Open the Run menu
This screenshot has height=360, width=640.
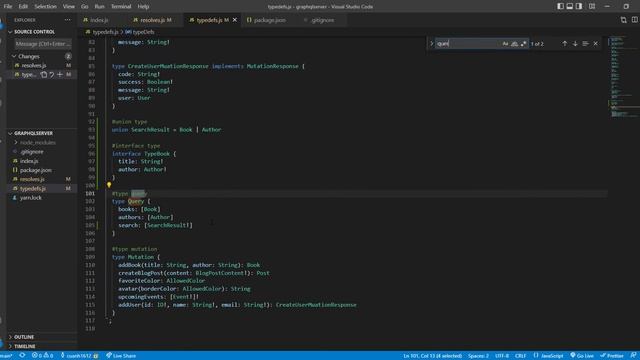click(99, 7)
